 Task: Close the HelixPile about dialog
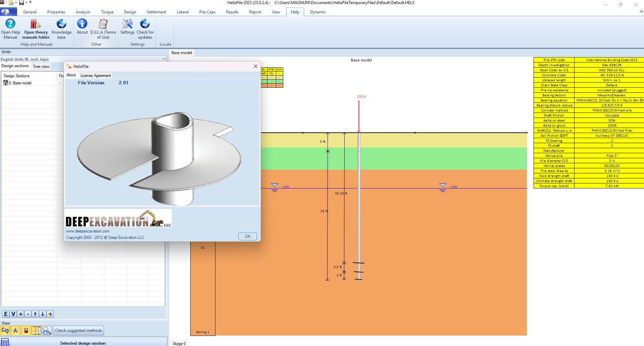255,66
